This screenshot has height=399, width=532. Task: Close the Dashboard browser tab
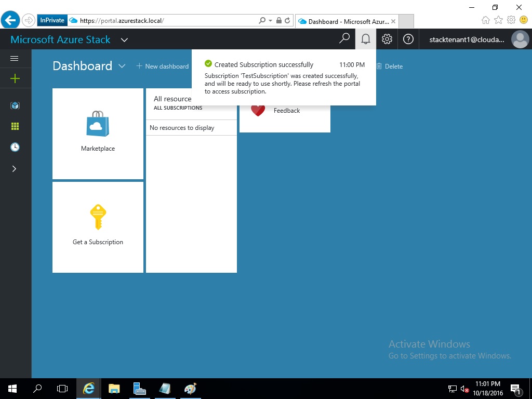coord(393,21)
